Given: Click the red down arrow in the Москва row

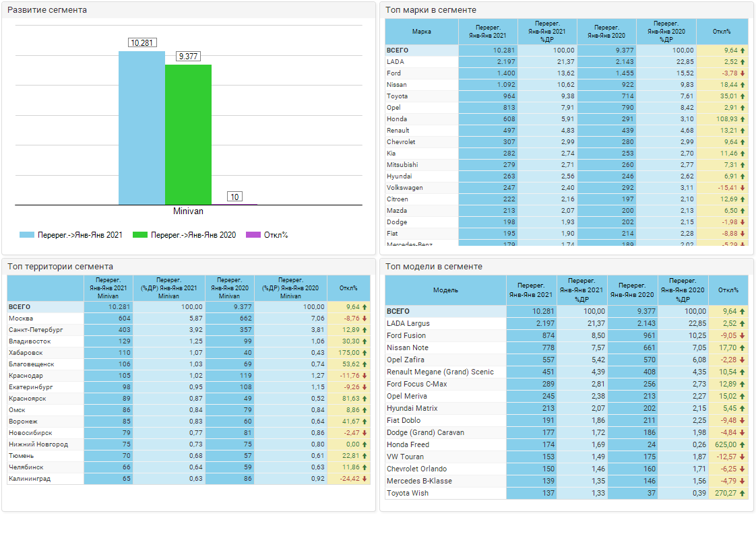Looking at the screenshot, I should click(365, 319).
